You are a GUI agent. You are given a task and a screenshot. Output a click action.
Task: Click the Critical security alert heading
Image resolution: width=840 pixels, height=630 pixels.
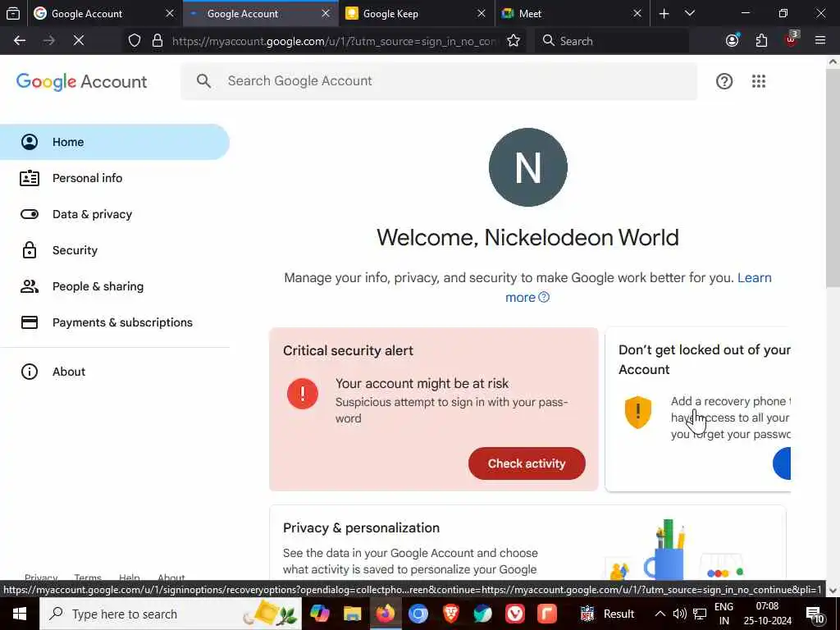pos(348,350)
